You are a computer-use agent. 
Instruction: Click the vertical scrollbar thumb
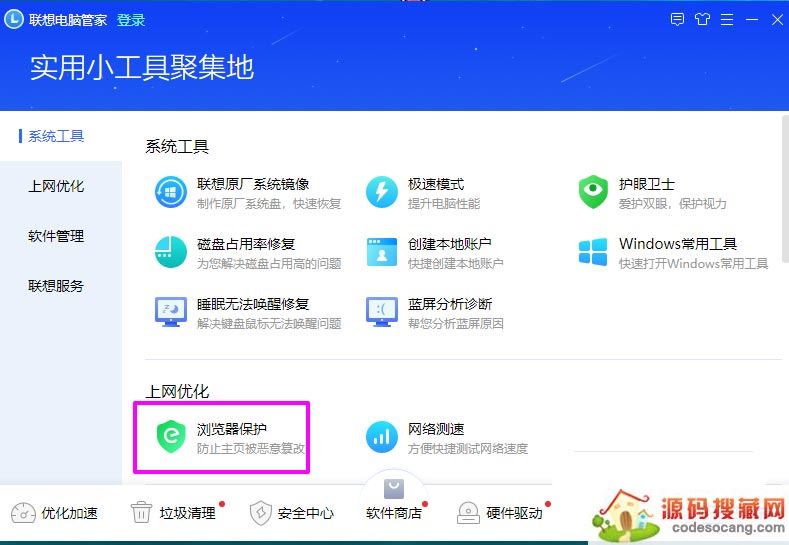pos(785,189)
